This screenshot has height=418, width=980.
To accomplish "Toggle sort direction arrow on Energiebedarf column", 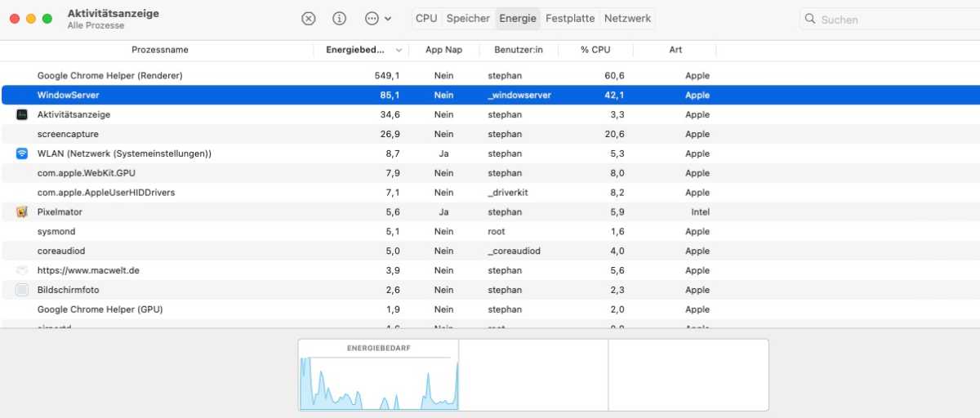I will point(399,50).
